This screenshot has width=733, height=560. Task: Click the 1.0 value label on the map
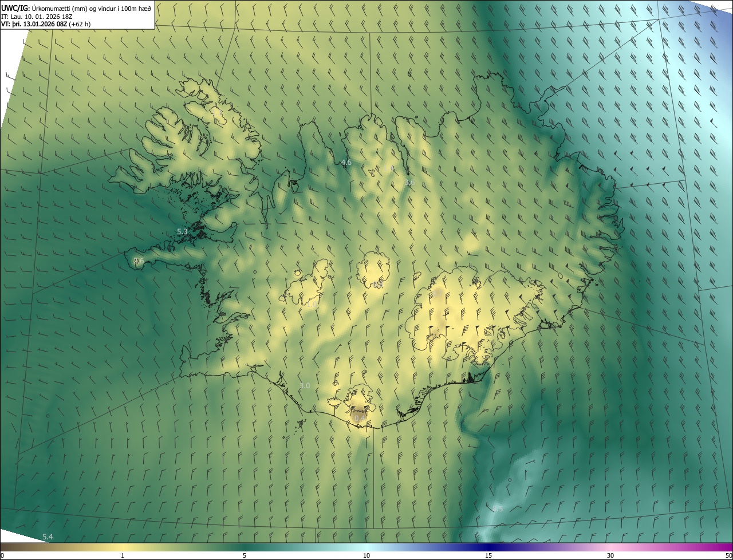tap(312, 305)
